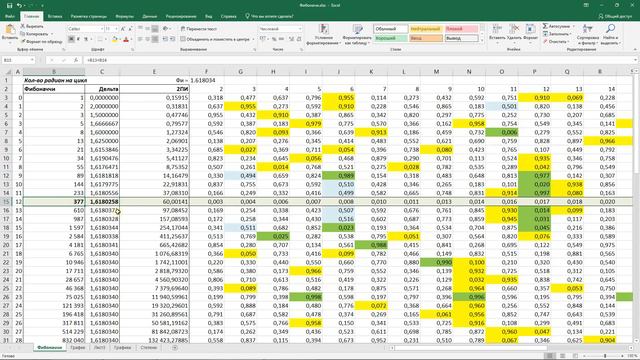Apply the Хороший cell style
This screenshot has height=360, width=640.
point(391,38)
